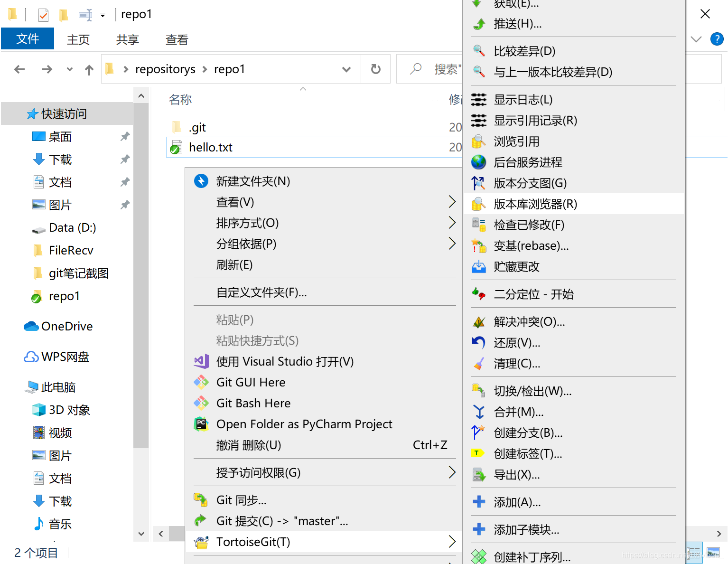
Task: Switch to the 共享 ribbon tab
Action: point(128,39)
